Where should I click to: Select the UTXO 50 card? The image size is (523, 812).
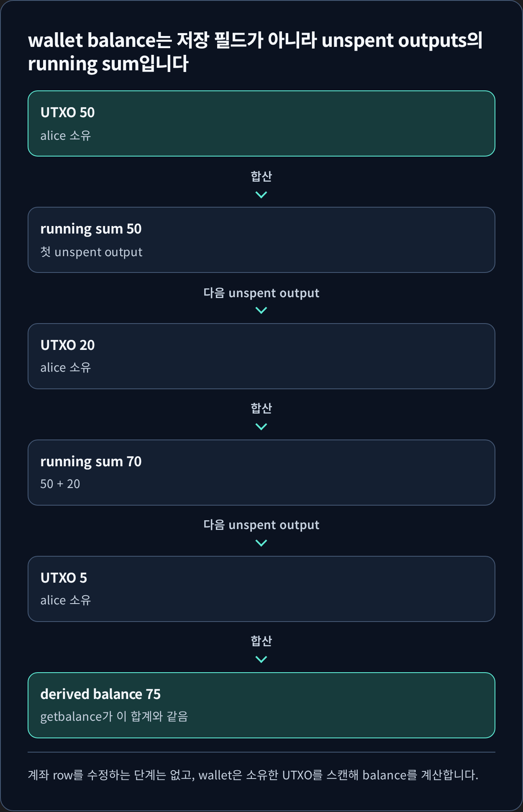point(261,123)
